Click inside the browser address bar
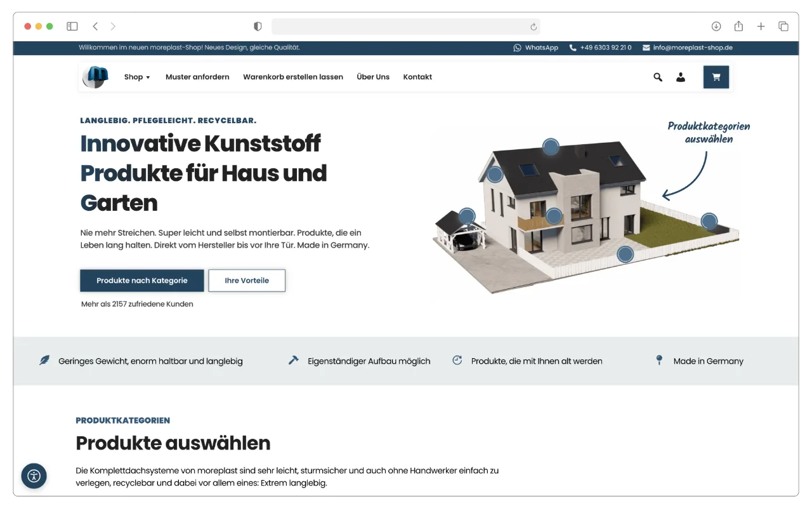This screenshot has width=812, height=508. tap(406, 26)
